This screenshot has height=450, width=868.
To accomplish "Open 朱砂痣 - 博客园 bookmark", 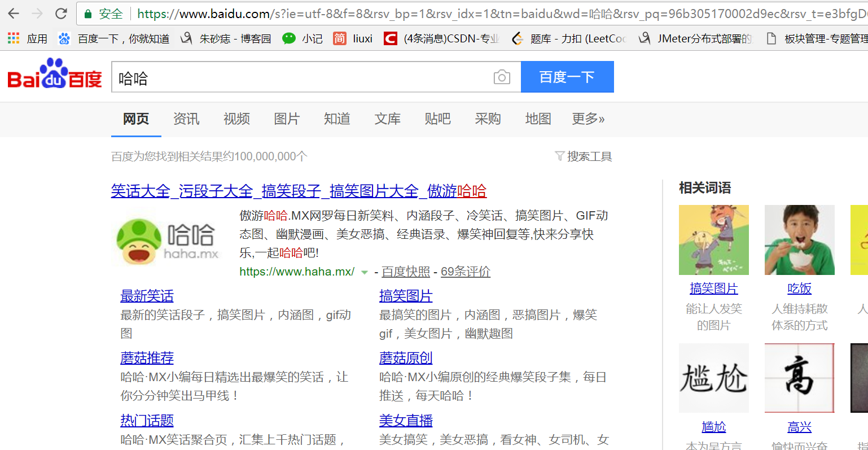I will (x=226, y=38).
